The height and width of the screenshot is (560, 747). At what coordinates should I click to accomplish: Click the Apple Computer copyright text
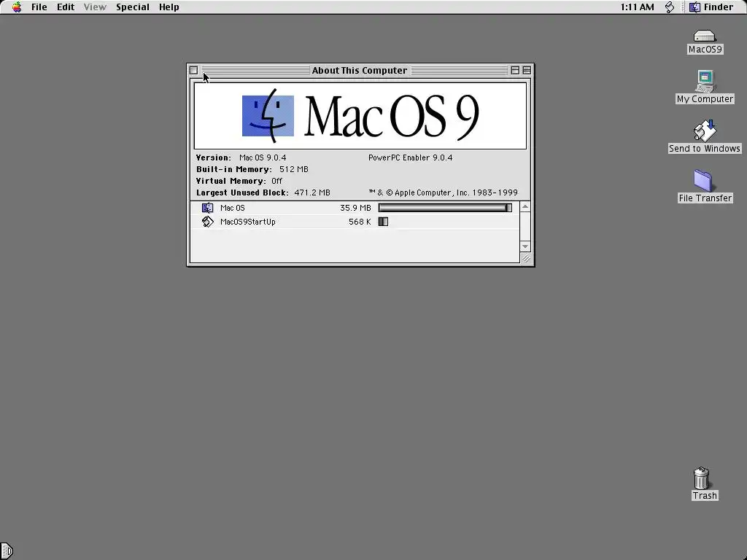click(443, 192)
